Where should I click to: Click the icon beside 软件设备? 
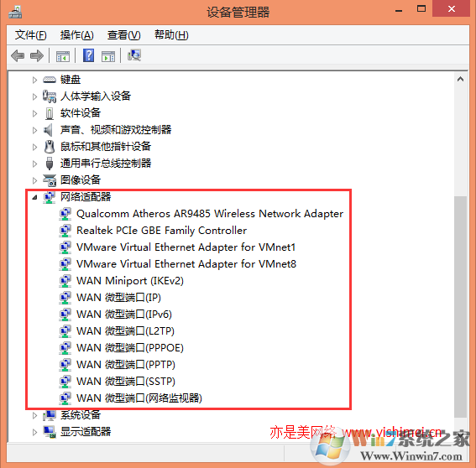pos(50,113)
